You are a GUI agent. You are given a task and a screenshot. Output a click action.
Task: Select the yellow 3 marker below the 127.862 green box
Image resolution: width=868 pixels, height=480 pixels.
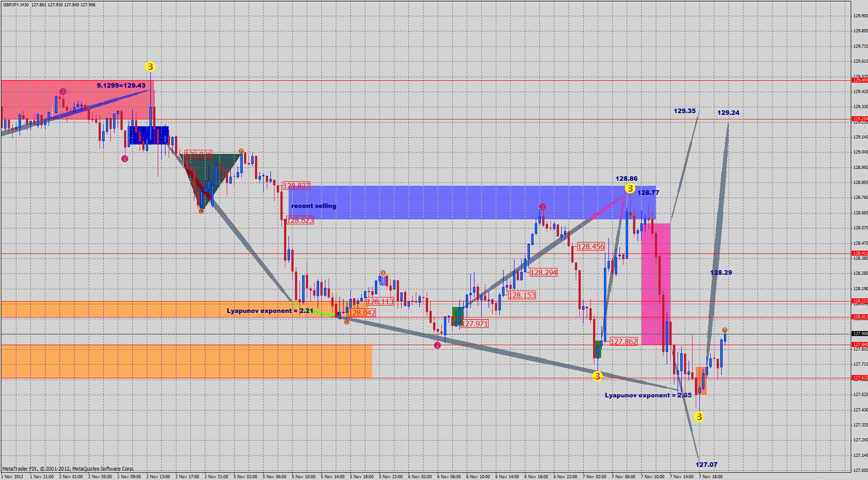(597, 376)
